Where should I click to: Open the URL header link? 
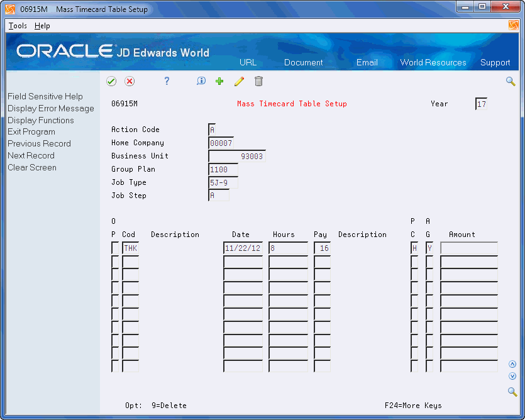(x=248, y=62)
